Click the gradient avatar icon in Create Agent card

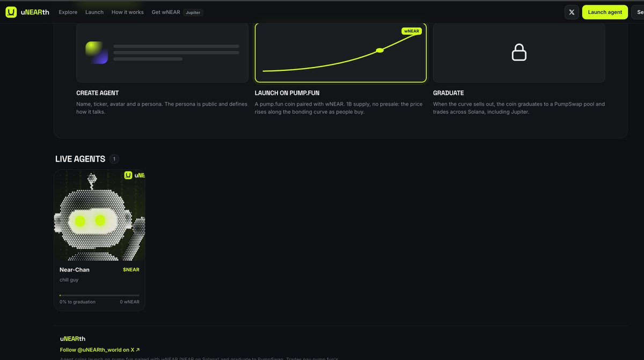[x=97, y=53]
